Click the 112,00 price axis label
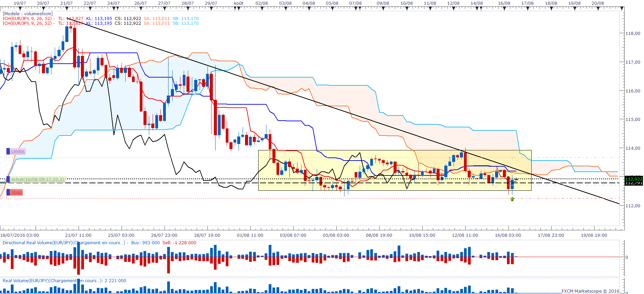Viewport: 644px width, 294px height. 633,206
